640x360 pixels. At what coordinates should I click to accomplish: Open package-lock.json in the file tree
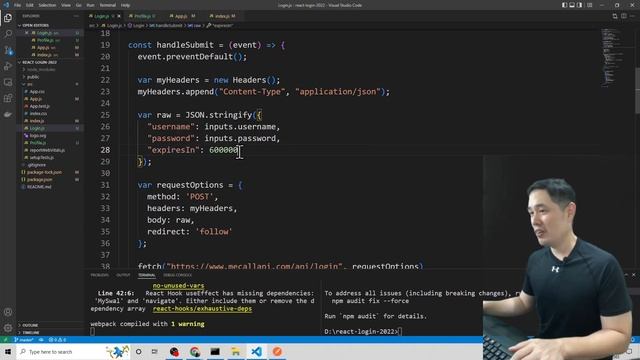pos(44,172)
